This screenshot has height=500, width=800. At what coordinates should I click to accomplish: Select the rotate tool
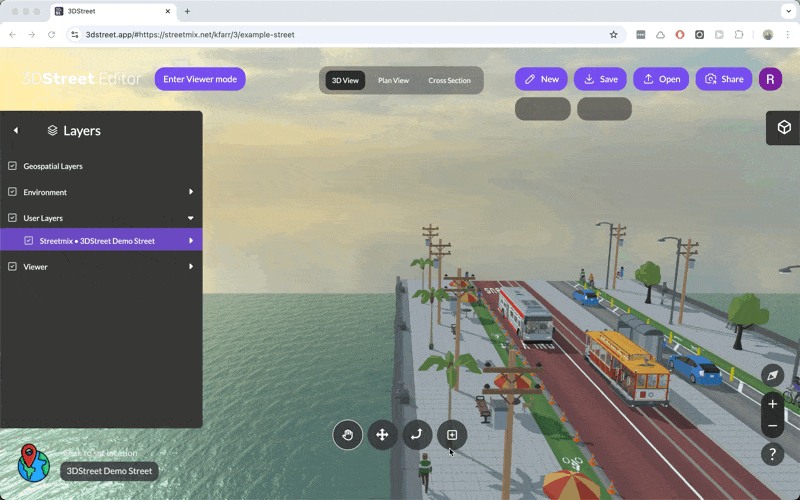[x=417, y=435]
